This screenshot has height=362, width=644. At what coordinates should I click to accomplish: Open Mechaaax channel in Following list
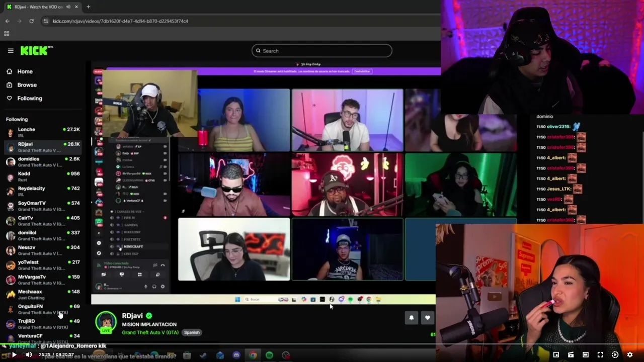[x=43, y=295]
